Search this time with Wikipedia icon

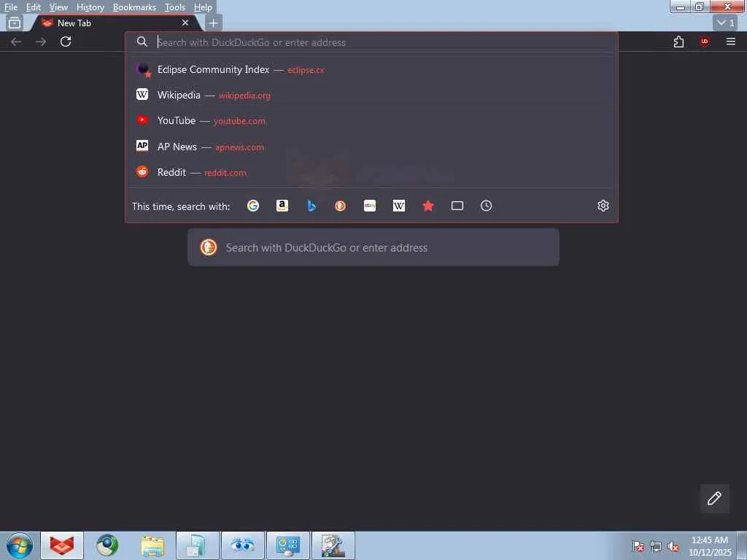(x=399, y=206)
